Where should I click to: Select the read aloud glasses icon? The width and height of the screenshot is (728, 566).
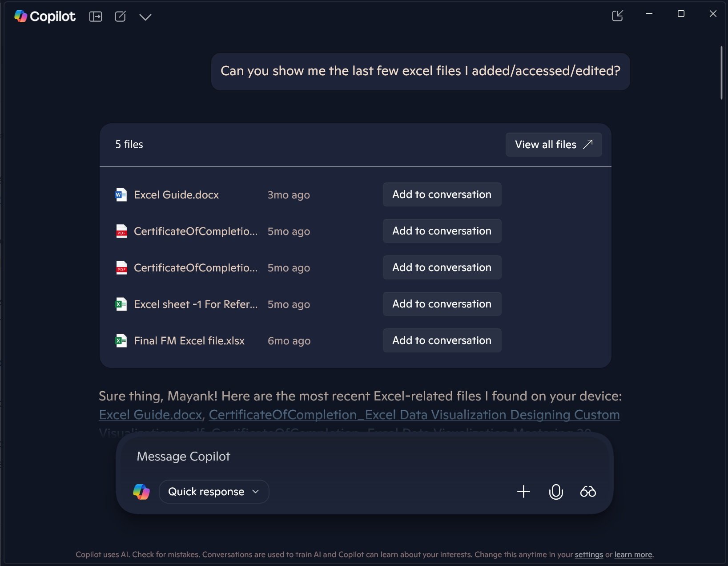coord(588,492)
